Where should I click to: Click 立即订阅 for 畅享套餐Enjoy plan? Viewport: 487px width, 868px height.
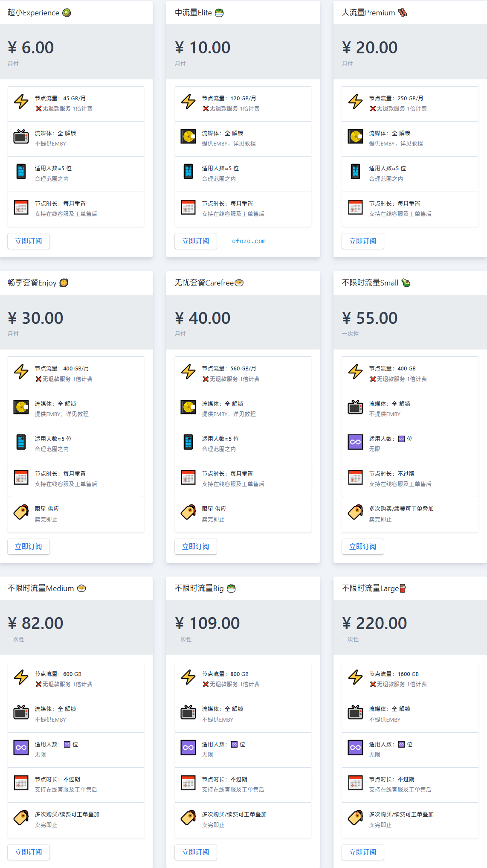[x=29, y=547]
